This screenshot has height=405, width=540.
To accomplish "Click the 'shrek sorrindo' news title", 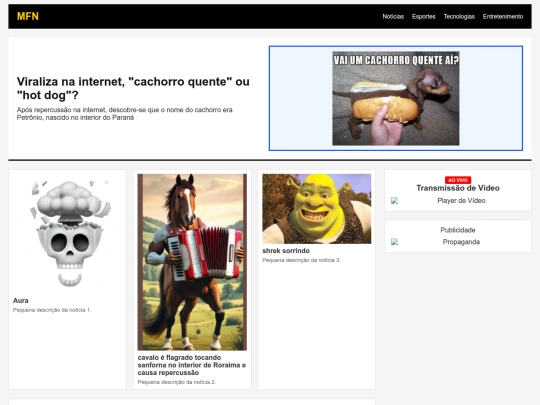I will [x=286, y=251].
